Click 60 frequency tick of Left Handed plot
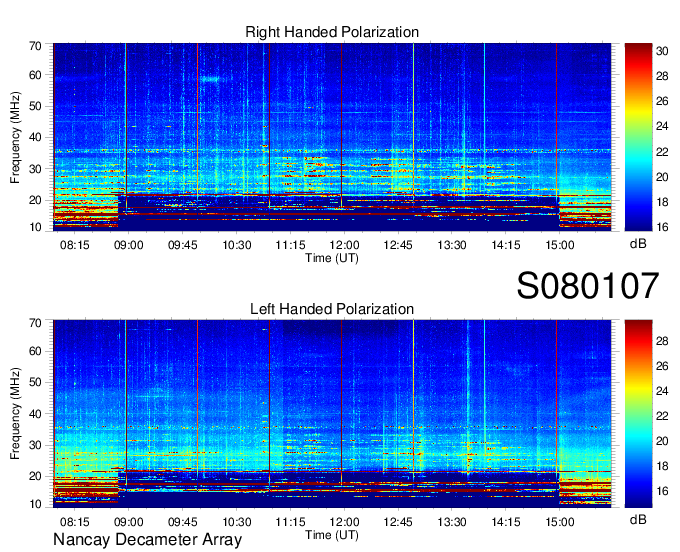680x552 pixels. point(36,351)
